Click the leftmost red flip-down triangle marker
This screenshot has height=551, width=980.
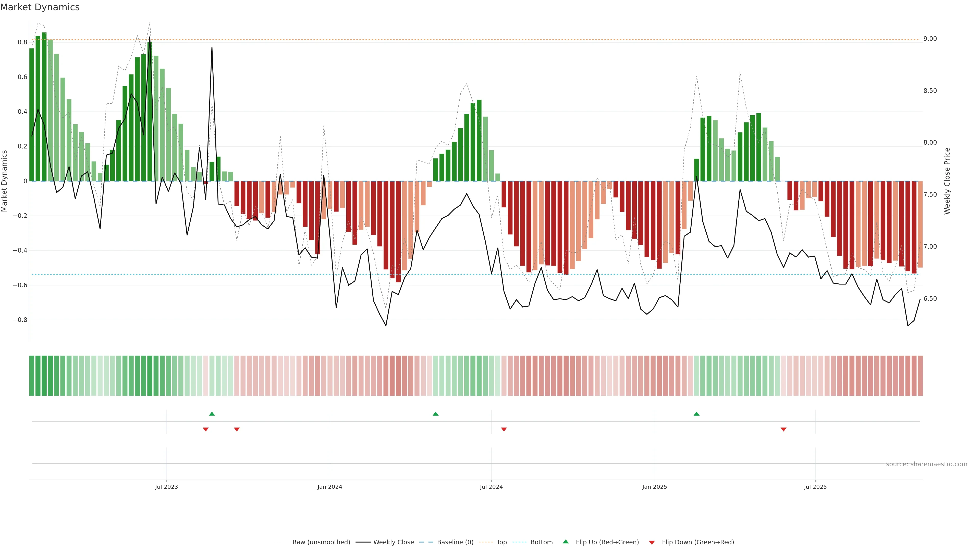click(206, 429)
